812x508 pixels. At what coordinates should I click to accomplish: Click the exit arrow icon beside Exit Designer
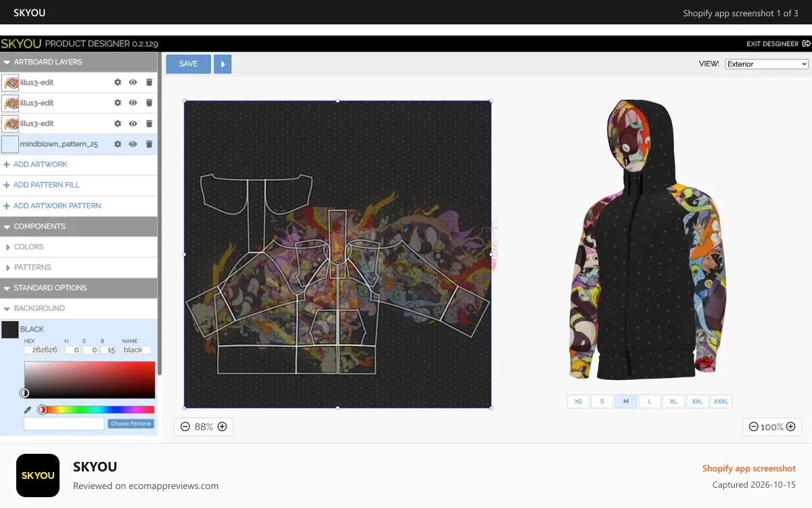(806, 44)
